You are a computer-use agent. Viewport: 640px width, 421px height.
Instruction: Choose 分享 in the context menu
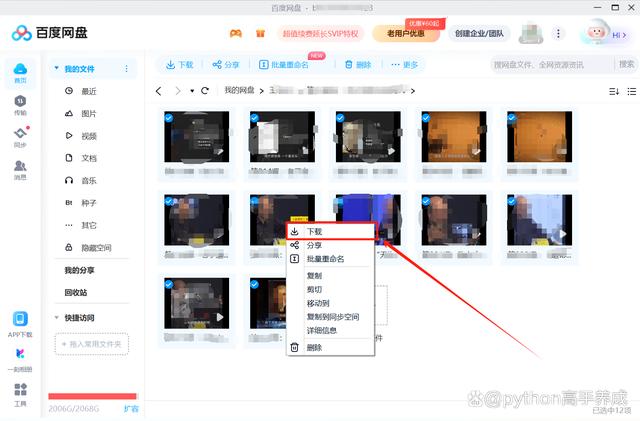tap(331, 245)
